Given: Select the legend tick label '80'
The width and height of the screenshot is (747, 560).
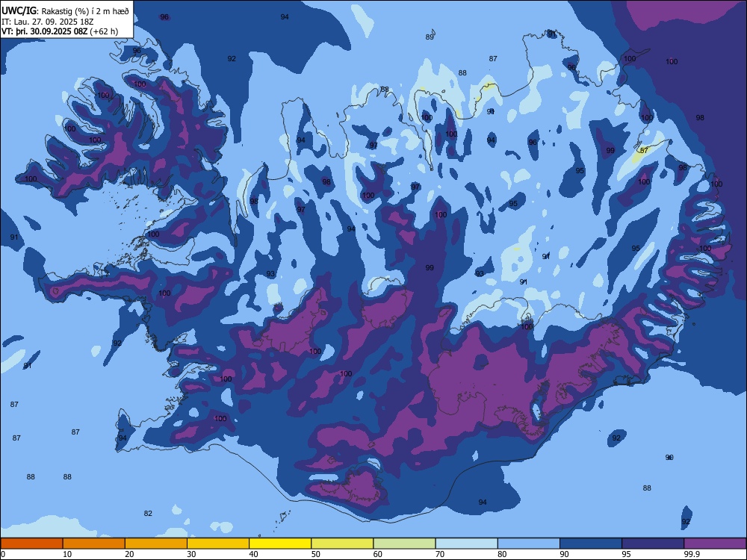Looking at the screenshot, I should (502, 554).
